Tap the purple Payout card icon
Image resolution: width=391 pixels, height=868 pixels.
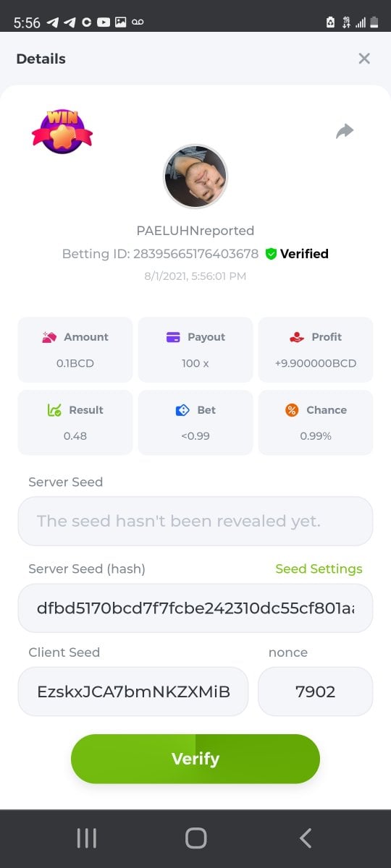173,337
